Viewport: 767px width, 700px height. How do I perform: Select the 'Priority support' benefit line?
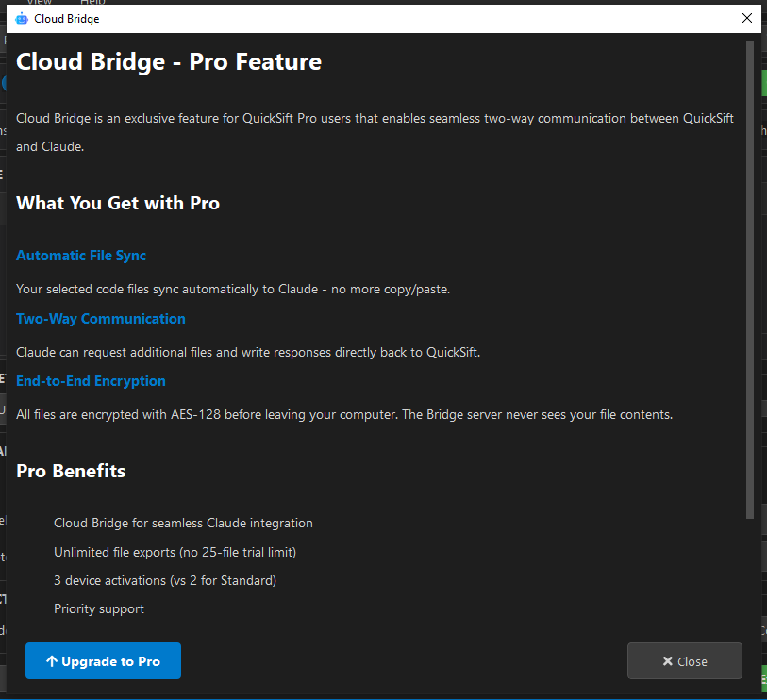pyautogui.click(x=98, y=608)
